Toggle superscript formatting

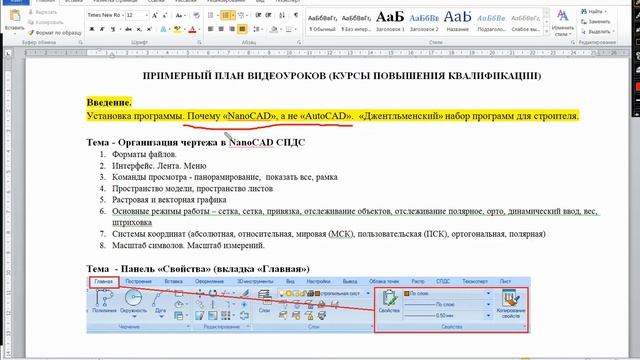(149, 29)
